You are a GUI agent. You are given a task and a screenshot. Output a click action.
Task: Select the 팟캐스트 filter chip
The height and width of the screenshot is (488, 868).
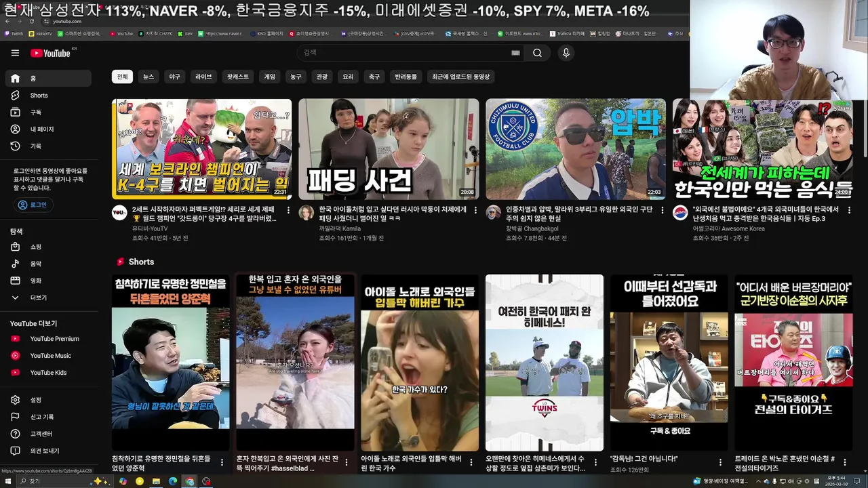tap(238, 77)
